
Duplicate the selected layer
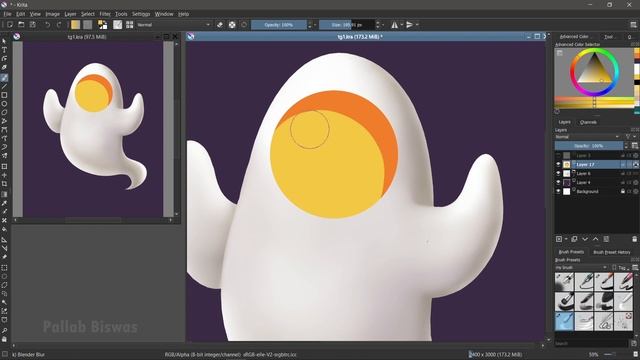point(574,239)
